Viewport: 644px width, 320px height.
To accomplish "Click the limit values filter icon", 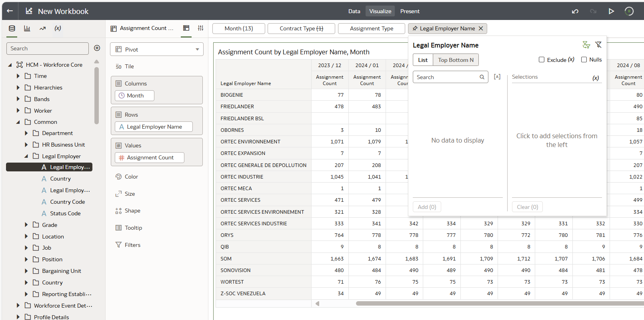I will tap(586, 45).
